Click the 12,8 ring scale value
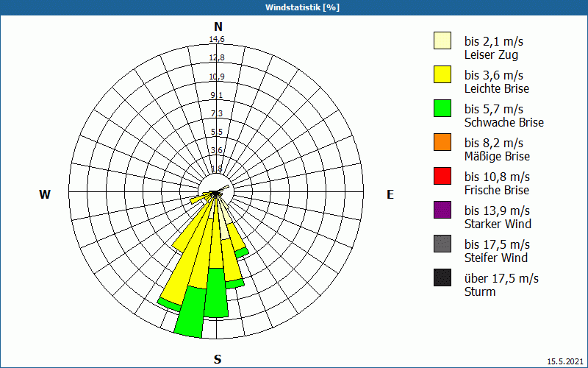Image resolution: width=588 pixels, height=368 pixels. click(217, 57)
